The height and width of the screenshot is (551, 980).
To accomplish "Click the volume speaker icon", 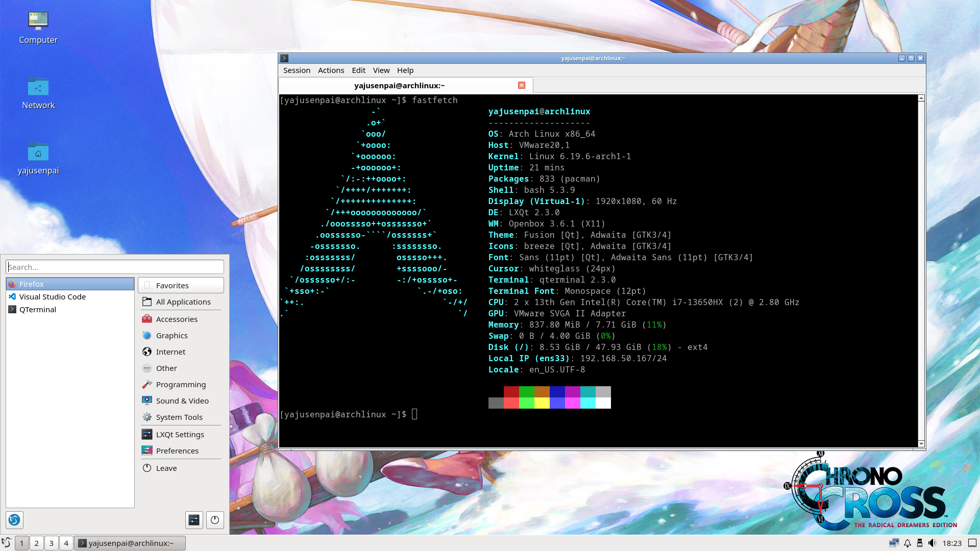I will coord(932,543).
